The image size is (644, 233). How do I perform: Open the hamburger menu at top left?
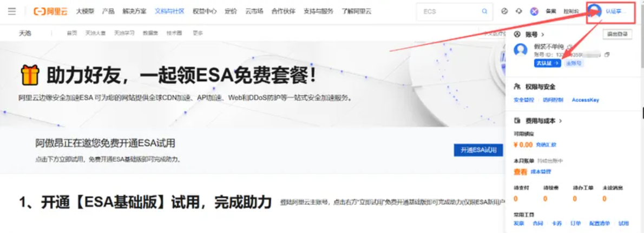(x=12, y=11)
